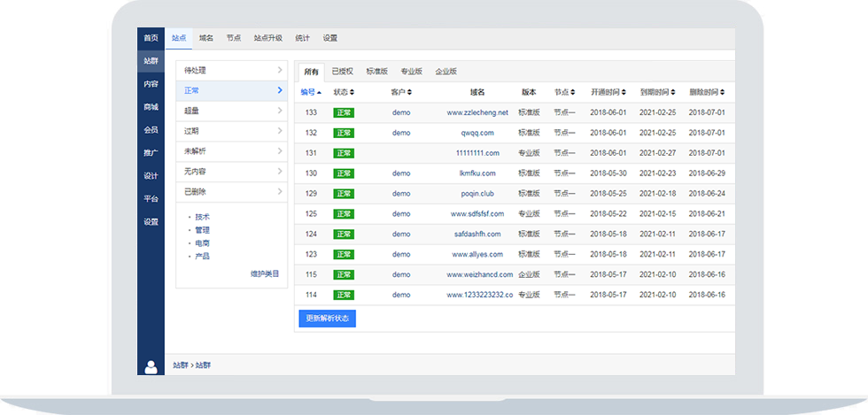The width and height of the screenshot is (868, 415).
Task: Open 平台 in the left sidebar
Action: click(151, 198)
